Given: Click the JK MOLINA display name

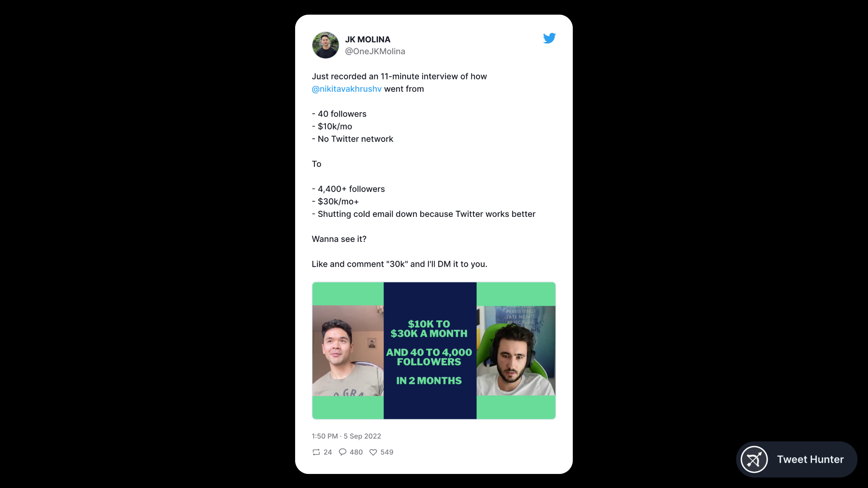Looking at the screenshot, I should 368,39.
